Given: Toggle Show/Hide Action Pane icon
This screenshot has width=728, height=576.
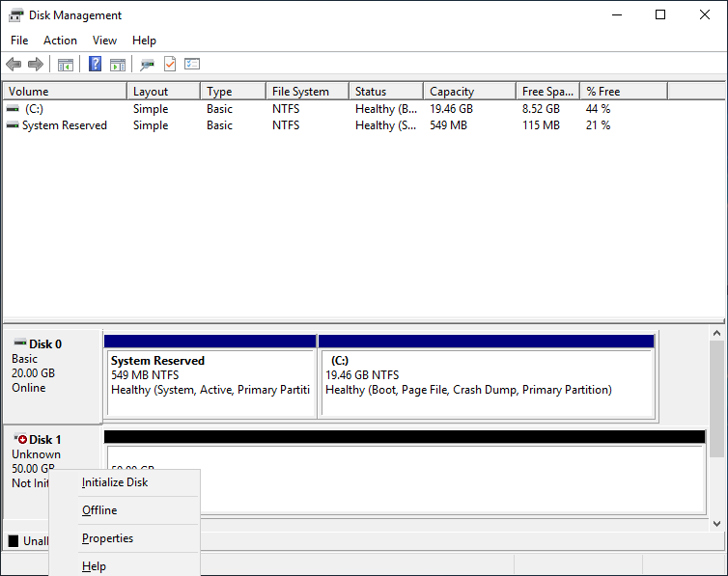Looking at the screenshot, I should click(118, 65).
